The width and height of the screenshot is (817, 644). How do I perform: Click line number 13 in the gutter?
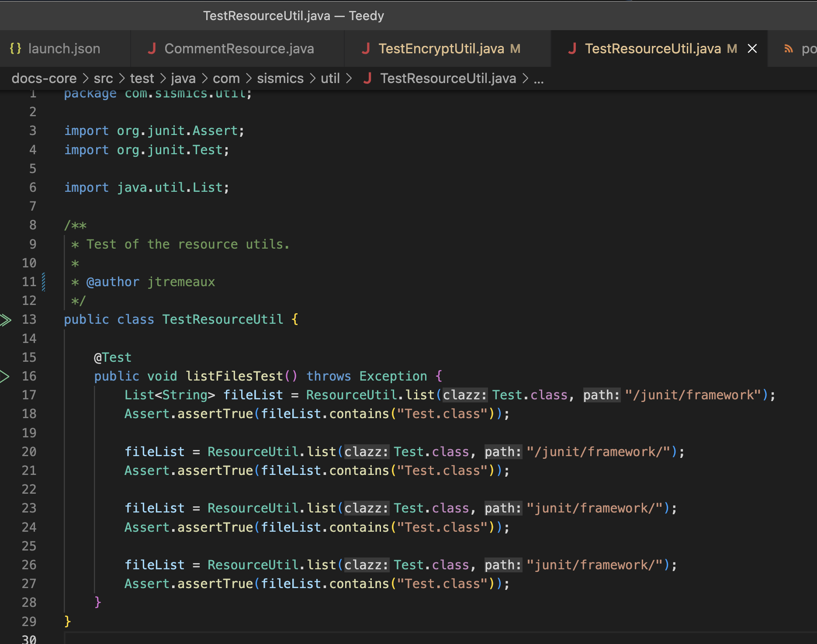click(29, 319)
